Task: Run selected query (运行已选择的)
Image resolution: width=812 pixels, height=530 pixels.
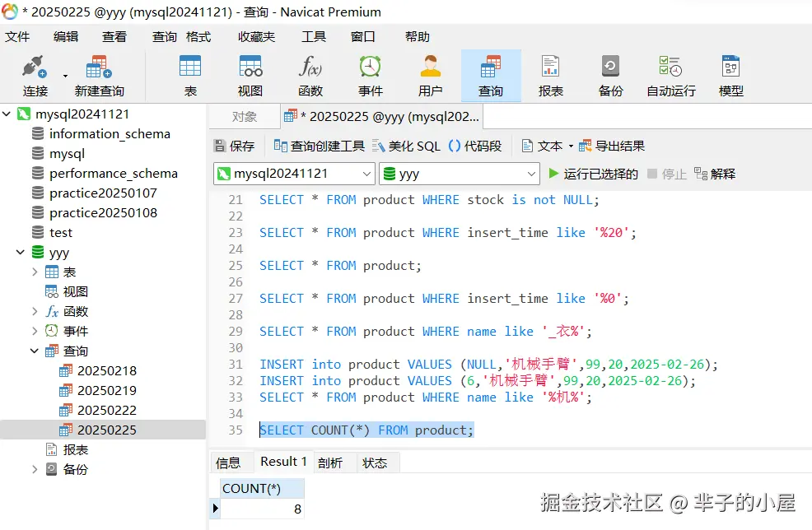Action: 593,174
